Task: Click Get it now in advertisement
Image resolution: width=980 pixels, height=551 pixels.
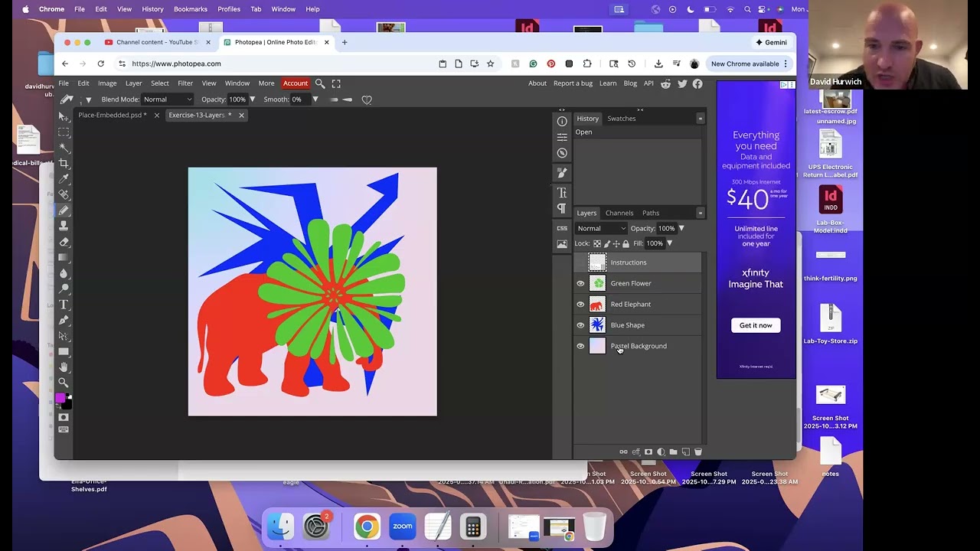Action: tap(756, 325)
